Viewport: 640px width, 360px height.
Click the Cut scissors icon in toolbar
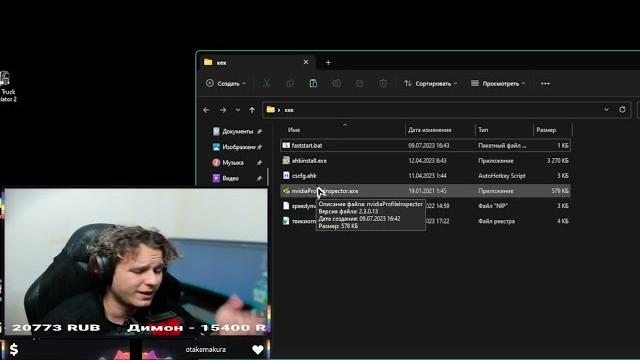coord(267,84)
